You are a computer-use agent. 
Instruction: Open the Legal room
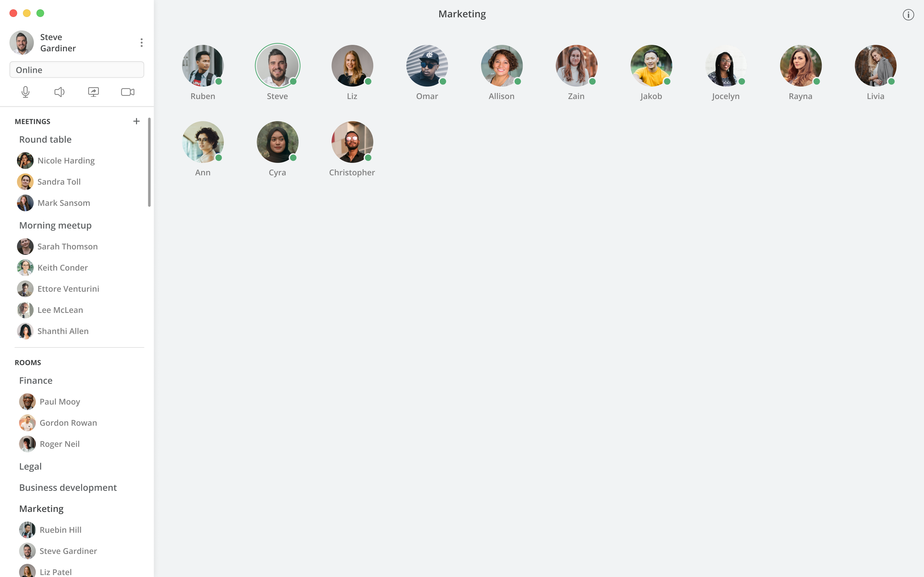coord(30,466)
